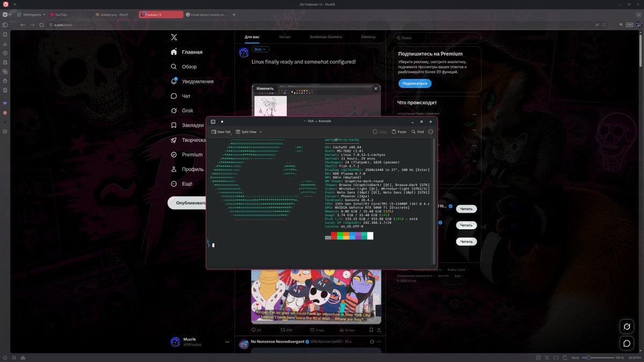This screenshot has height=362, width=644.
Task: Click Подписаться Premium subscribe button
Action: click(415, 83)
